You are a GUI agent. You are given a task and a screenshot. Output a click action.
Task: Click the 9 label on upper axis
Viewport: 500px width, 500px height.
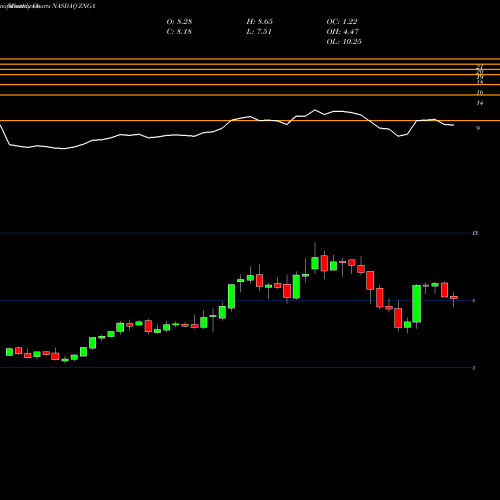click(x=478, y=128)
